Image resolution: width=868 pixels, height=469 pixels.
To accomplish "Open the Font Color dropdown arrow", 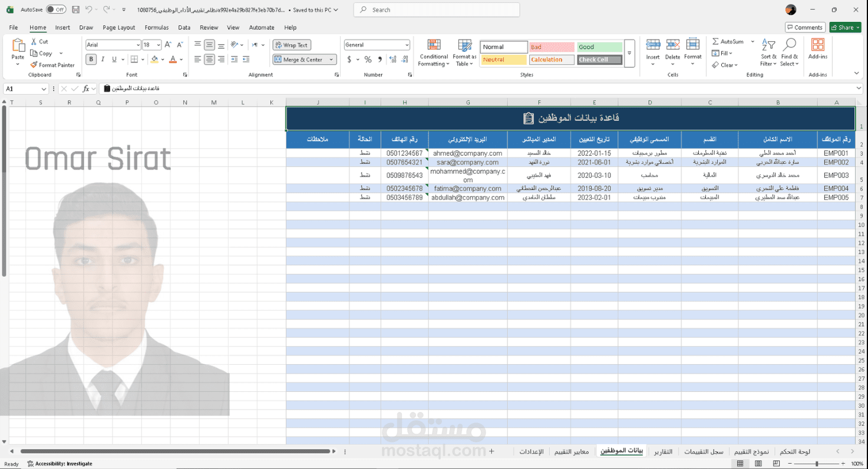I will [x=181, y=60].
